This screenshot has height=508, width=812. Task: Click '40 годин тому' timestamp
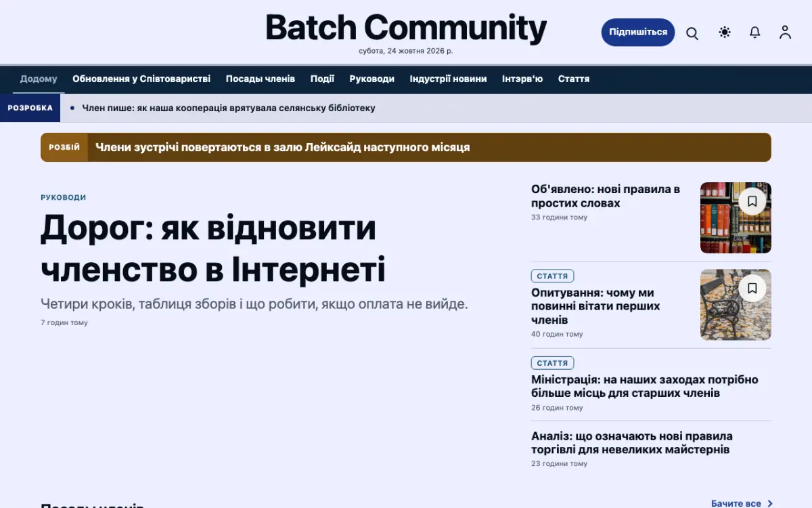click(x=557, y=334)
